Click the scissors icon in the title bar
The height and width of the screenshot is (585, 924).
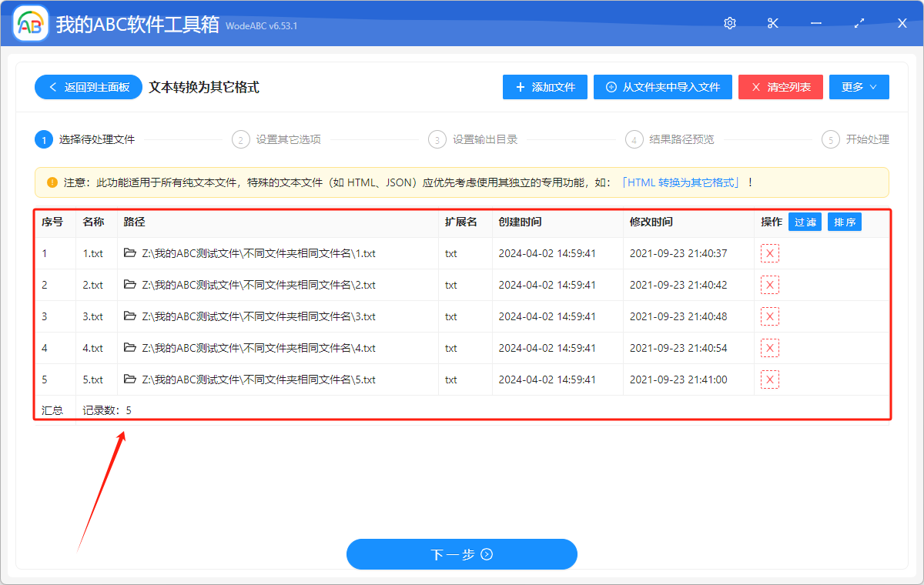click(x=772, y=23)
